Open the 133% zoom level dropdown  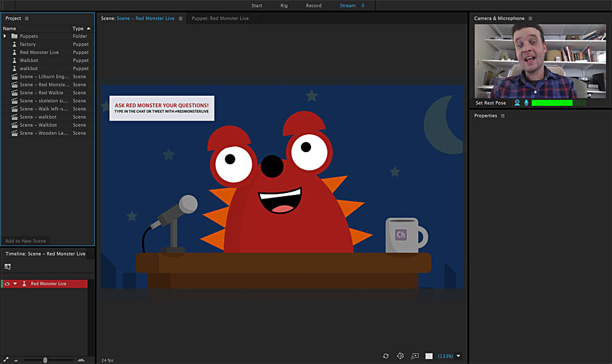(x=458, y=356)
